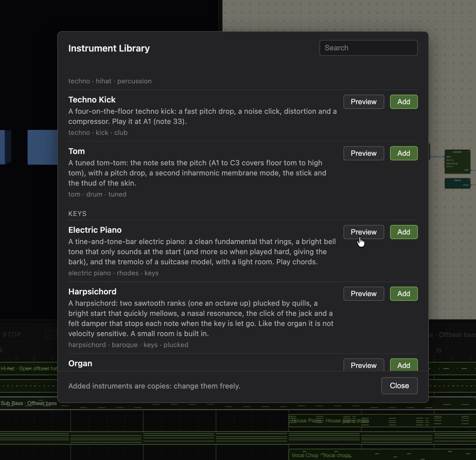The height and width of the screenshot is (460, 476).
Task: Close the Instrument Library dialog
Action: click(399, 386)
